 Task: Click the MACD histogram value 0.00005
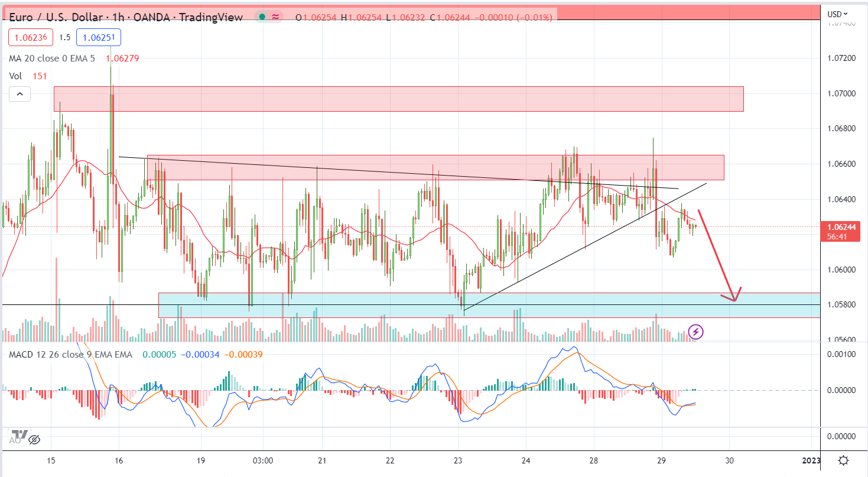click(160, 354)
